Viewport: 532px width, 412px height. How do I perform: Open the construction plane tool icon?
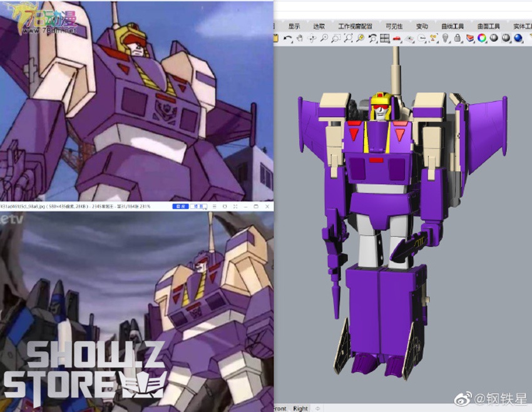point(409,39)
